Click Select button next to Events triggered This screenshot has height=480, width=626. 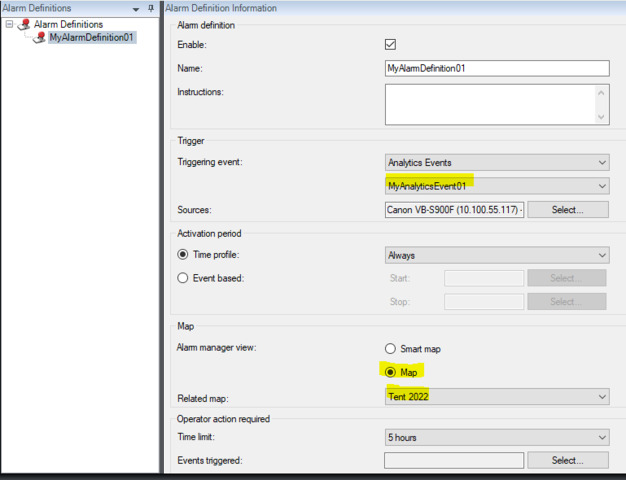coord(568,460)
